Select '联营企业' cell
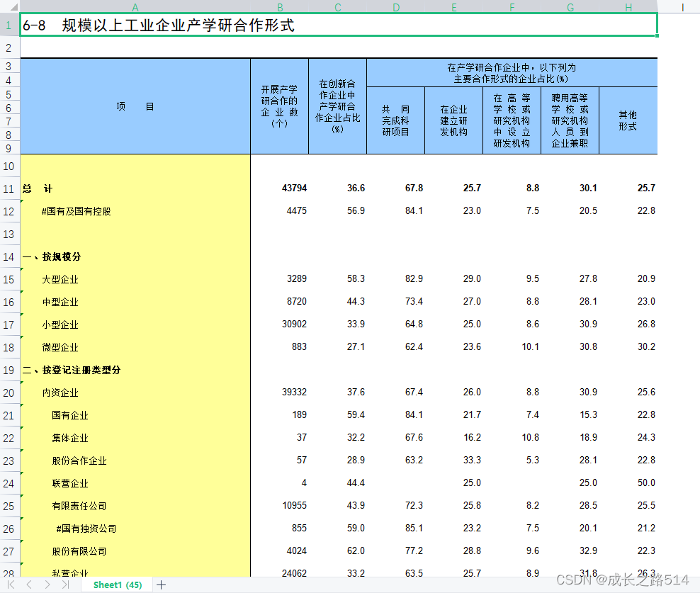 pos(135,484)
